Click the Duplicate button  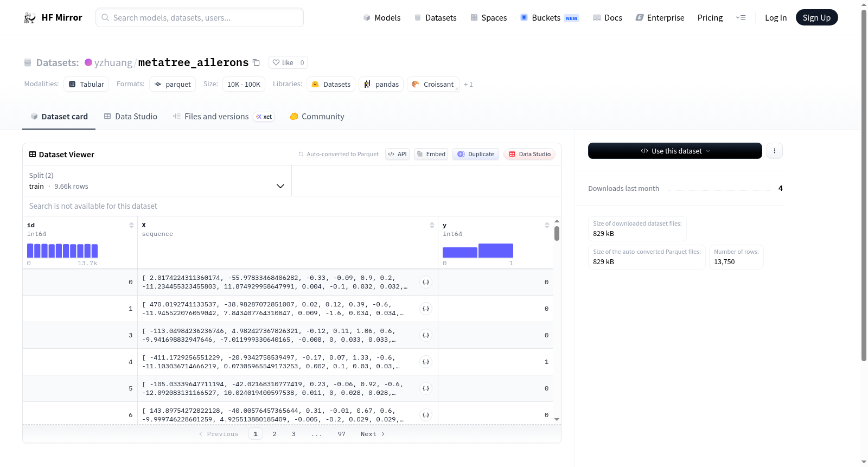pos(476,155)
